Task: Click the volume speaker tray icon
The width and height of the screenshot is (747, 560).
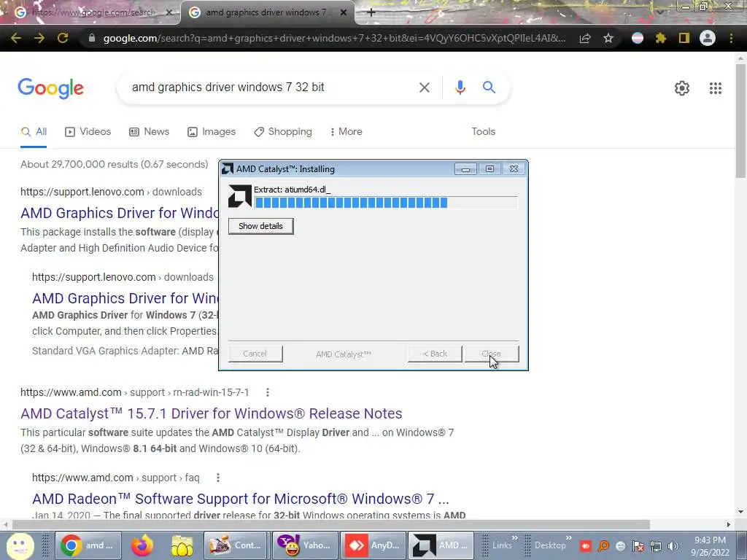Action: 673,546
